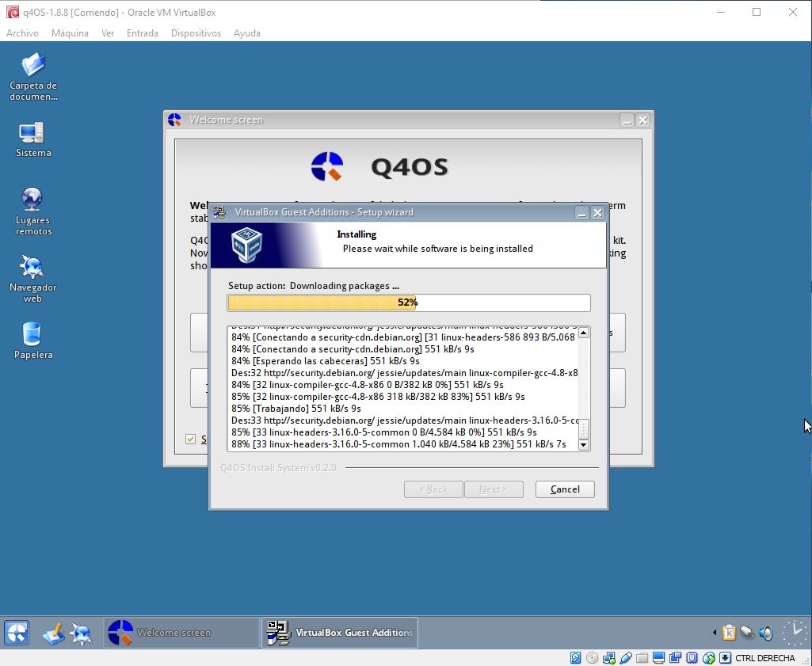Open the volume speaker tray icon

(x=766, y=632)
